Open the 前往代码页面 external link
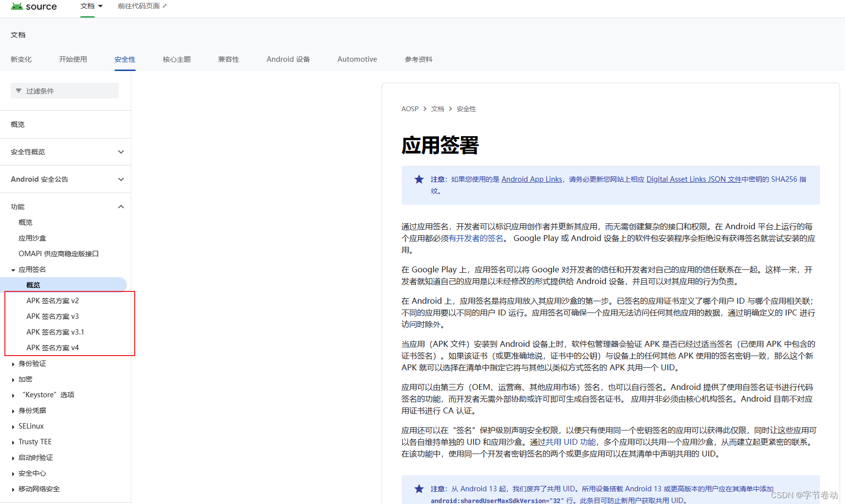The image size is (845, 504). click(x=142, y=6)
